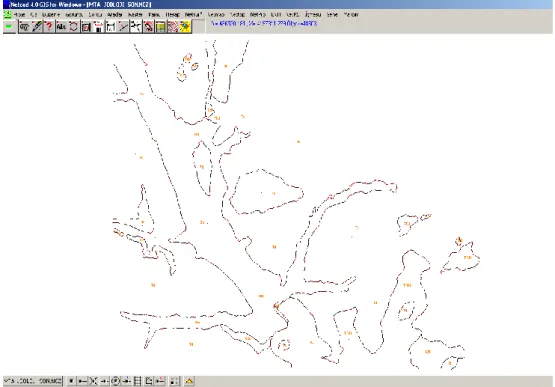The height and width of the screenshot is (387, 555).
Task: Click the yellow triangle icon in status bar
Action: click(x=189, y=381)
